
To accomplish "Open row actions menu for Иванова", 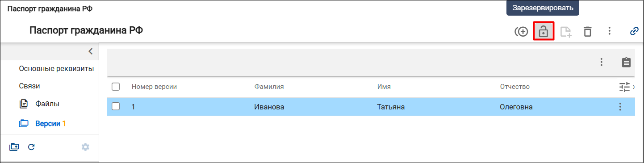I will tap(620, 107).
